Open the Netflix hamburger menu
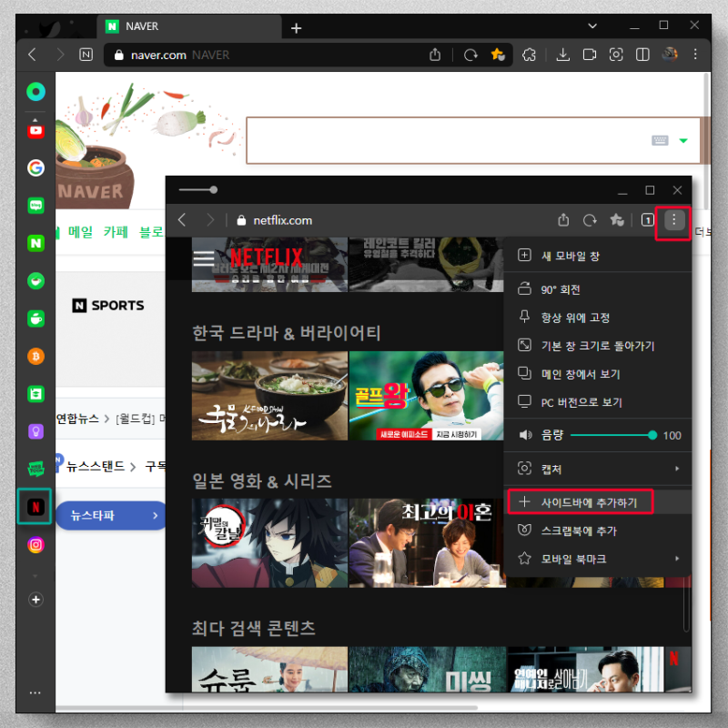This screenshot has width=728, height=728. (x=203, y=258)
